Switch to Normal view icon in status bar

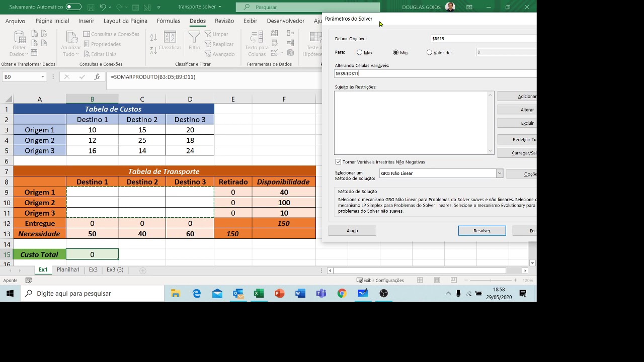[420, 281]
